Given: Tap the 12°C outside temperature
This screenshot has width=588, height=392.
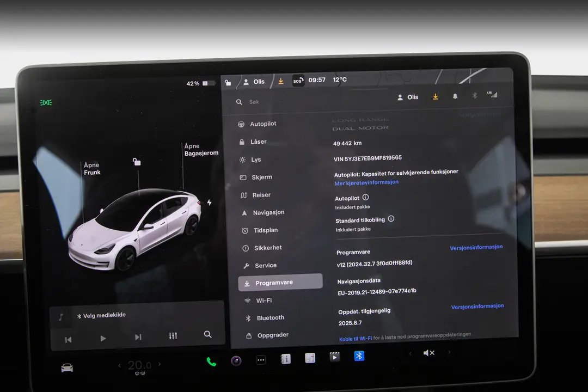Looking at the screenshot, I should [340, 79].
